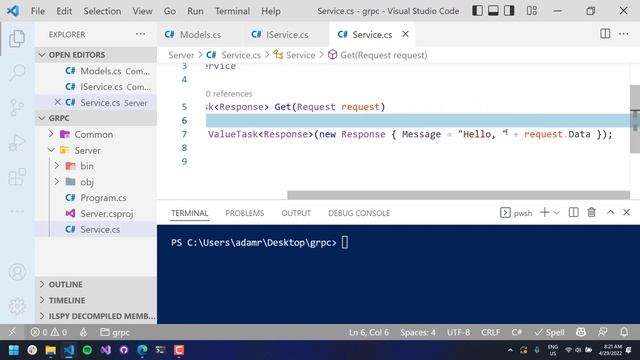Select language mode C# in status bar
Image resolution: width=640 pixels, height=360 pixels.
pyautogui.click(x=516, y=332)
